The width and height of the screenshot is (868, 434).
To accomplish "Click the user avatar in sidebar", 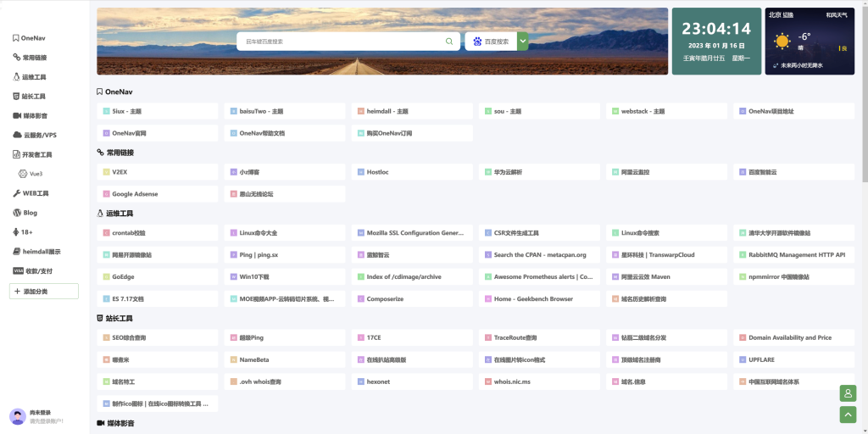I will click(x=18, y=416).
